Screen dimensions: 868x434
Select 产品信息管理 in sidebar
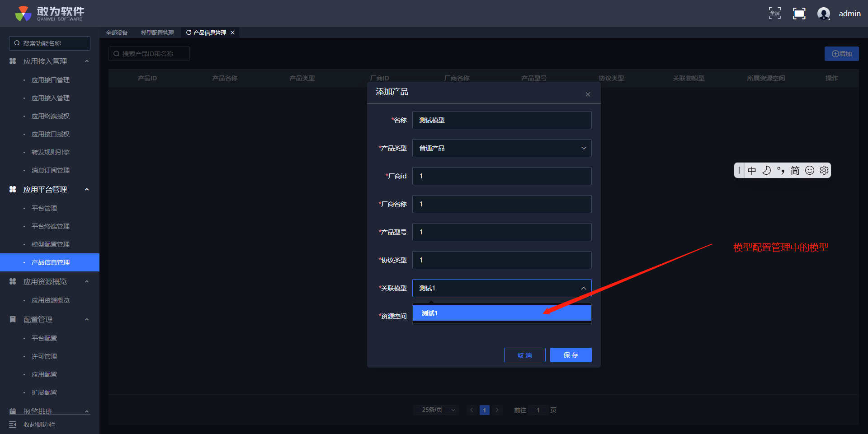(x=50, y=262)
